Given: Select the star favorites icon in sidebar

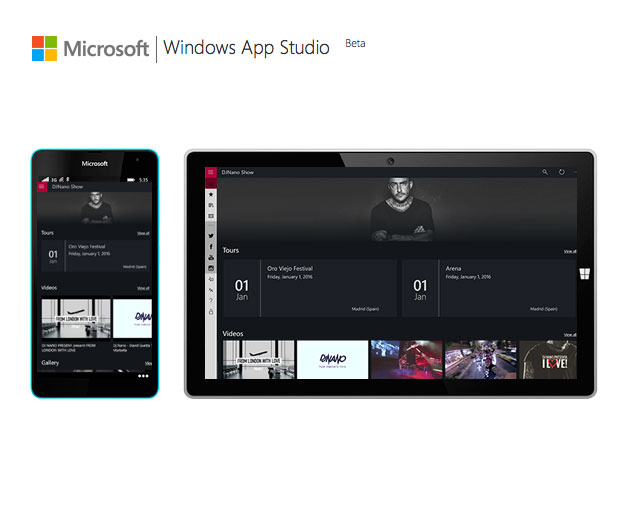Looking at the screenshot, I should (x=211, y=194).
